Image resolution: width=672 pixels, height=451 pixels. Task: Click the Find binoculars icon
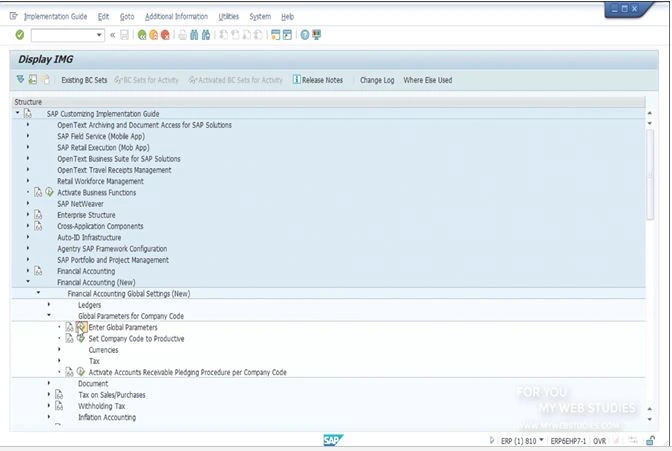[194, 35]
